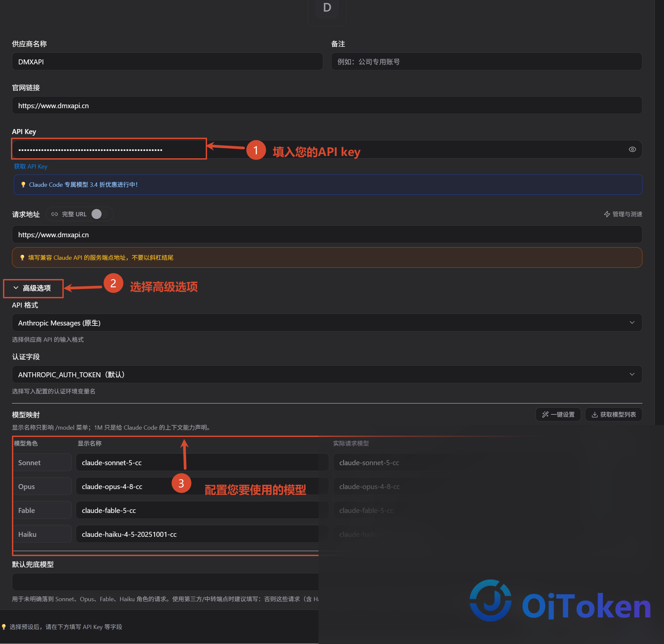Click the Sonnet display name field

(202, 463)
